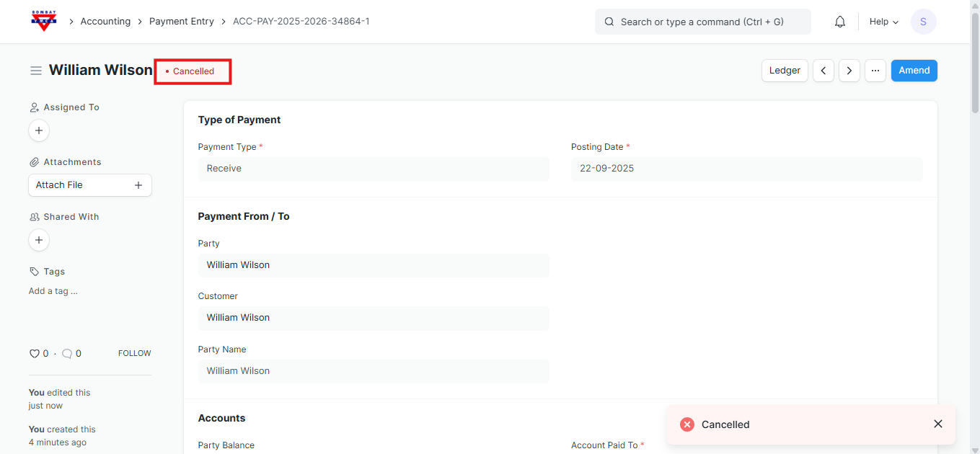Screen dimensions: 980x454
Task: Like this document with heart icon
Action: pos(34,354)
